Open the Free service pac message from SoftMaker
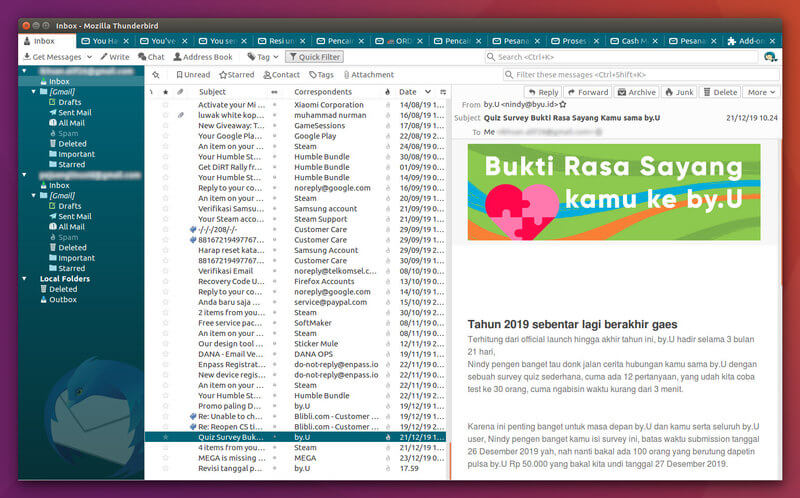Image resolution: width=800 pixels, height=498 pixels. tap(295, 323)
